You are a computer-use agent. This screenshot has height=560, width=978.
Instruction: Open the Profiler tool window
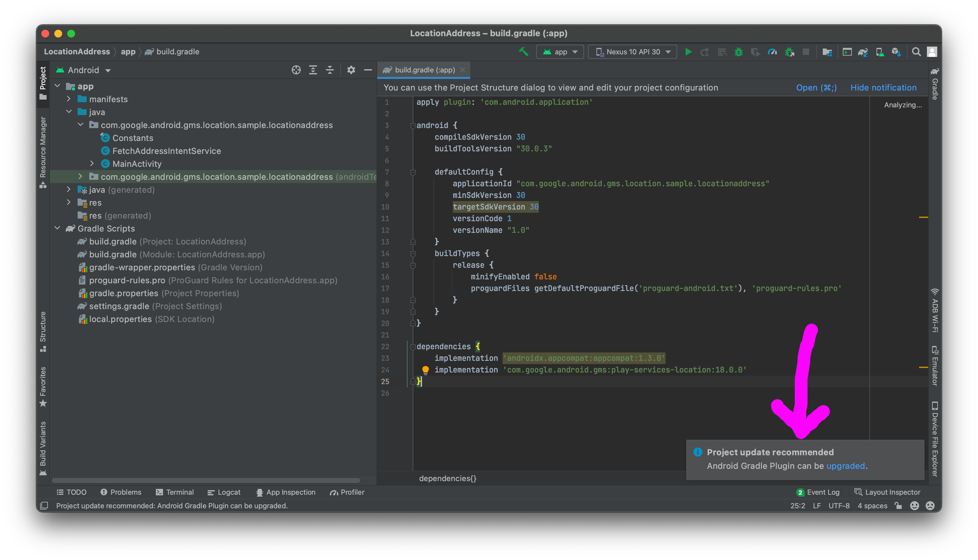coord(347,492)
